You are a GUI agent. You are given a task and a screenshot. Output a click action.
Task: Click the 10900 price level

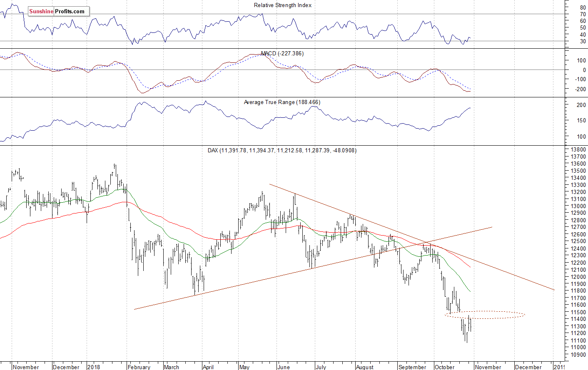click(x=579, y=355)
